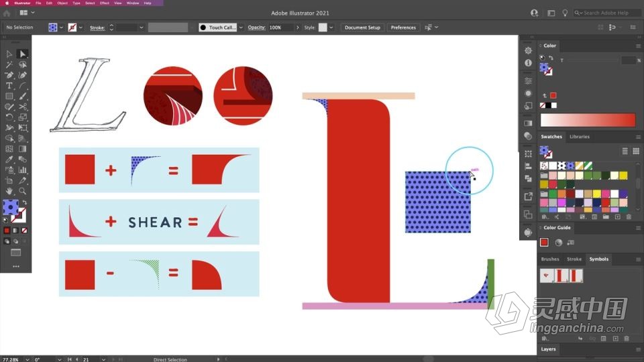Select the Lasso tool
Screen dimensions: 644x362
(x=22, y=64)
